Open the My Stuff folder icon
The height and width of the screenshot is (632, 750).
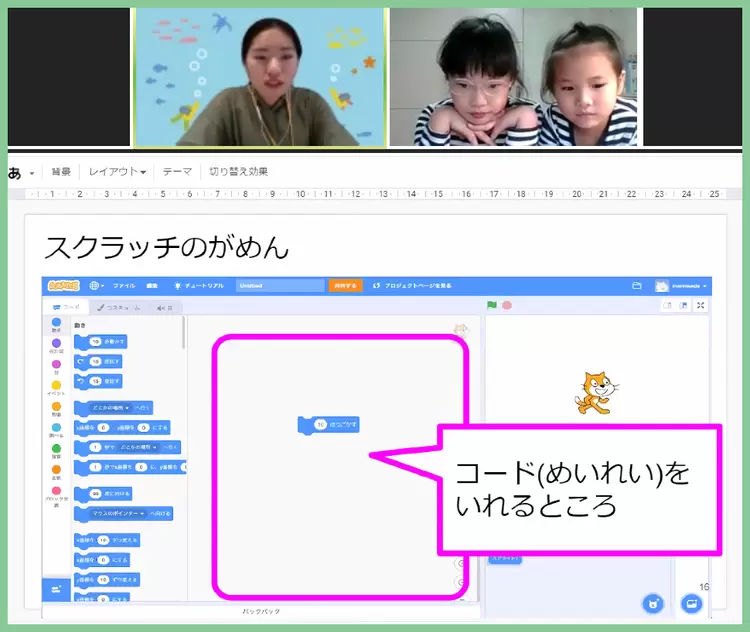[636, 285]
